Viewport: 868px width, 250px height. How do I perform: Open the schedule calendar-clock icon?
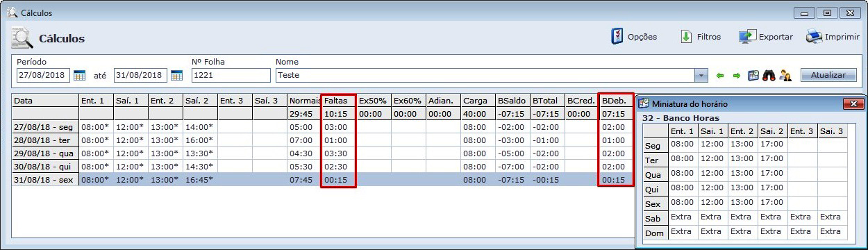click(x=753, y=75)
